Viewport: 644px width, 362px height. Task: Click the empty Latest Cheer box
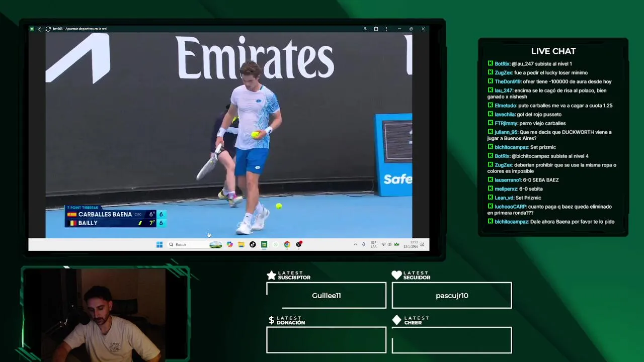452,340
